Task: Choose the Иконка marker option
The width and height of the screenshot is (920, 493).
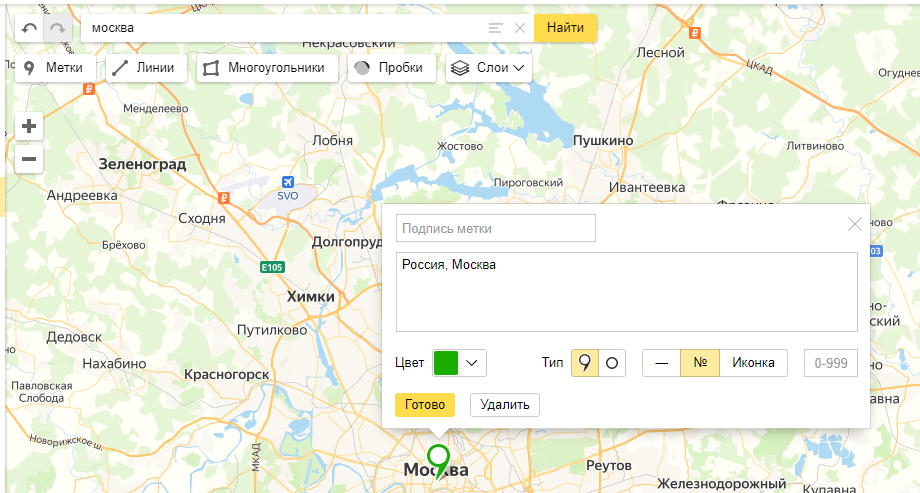Action: (753, 363)
